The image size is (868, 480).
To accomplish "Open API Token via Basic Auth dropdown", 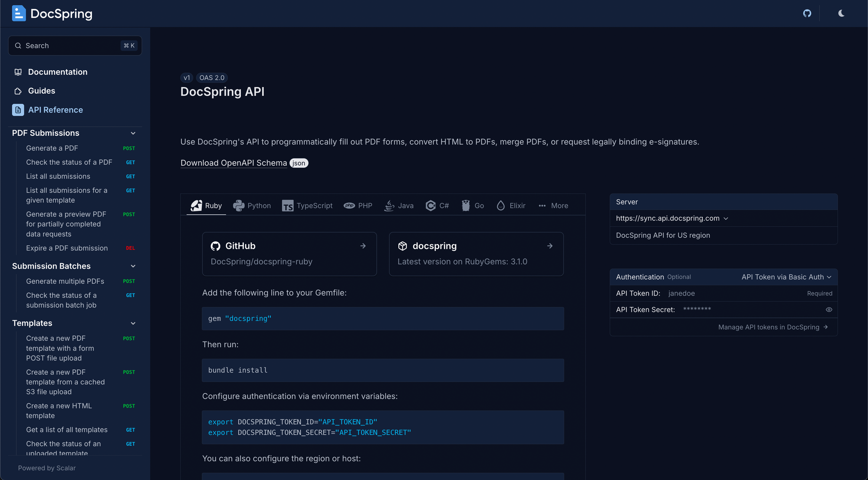I will tap(786, 277).
